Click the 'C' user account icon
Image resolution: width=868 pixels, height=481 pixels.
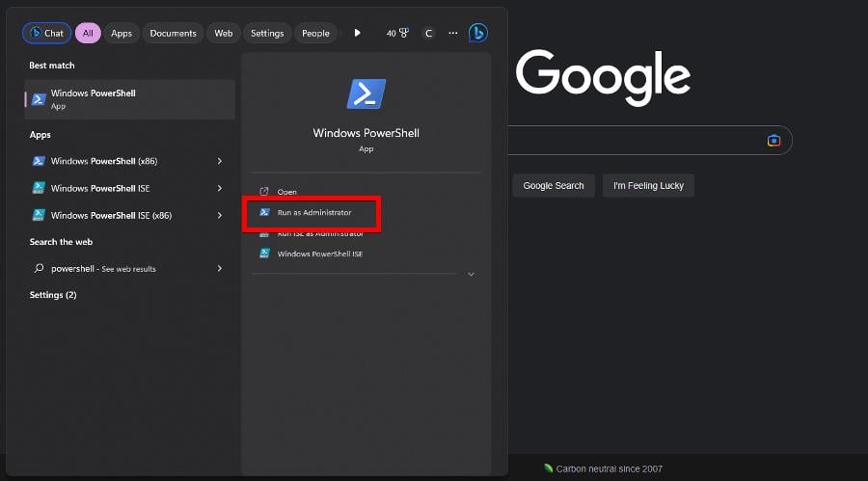point(428,33)
